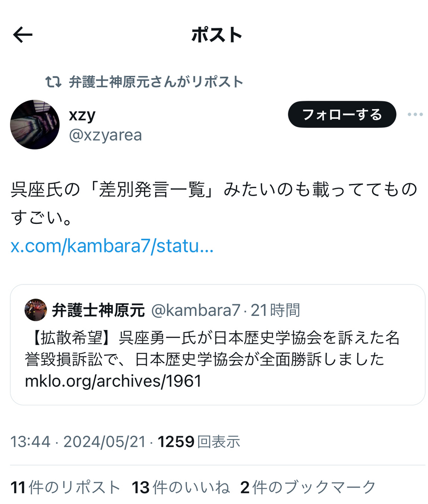Show the 2件のブックマーク count
Image resolution: width=428 pixels, height=504 pixels.
click(308, 488)
